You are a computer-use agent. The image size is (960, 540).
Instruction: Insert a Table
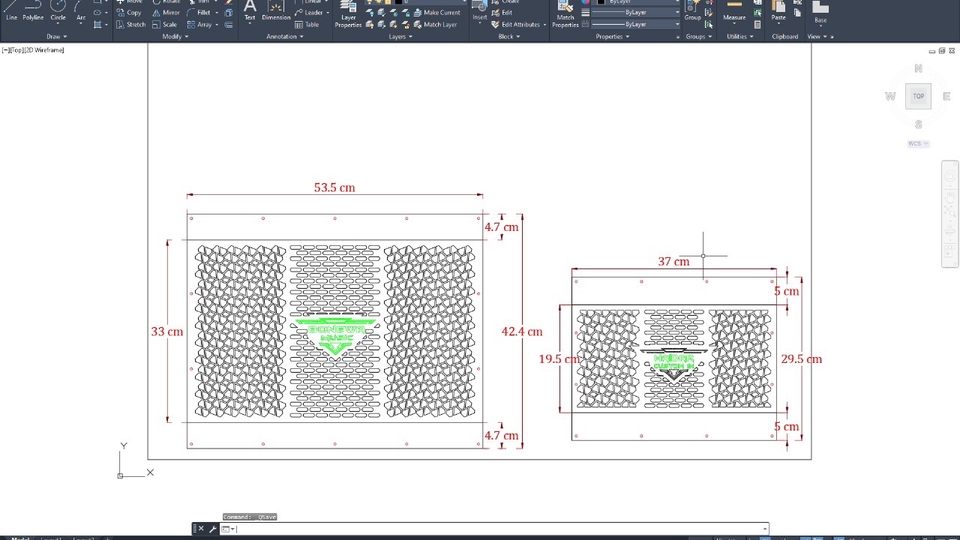[307, 24]
